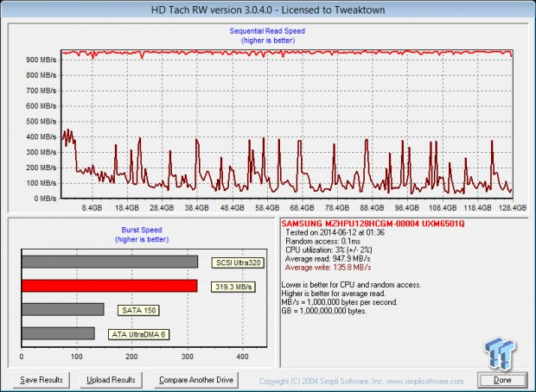Click the 900 MB/s axis label

(41, 60)
